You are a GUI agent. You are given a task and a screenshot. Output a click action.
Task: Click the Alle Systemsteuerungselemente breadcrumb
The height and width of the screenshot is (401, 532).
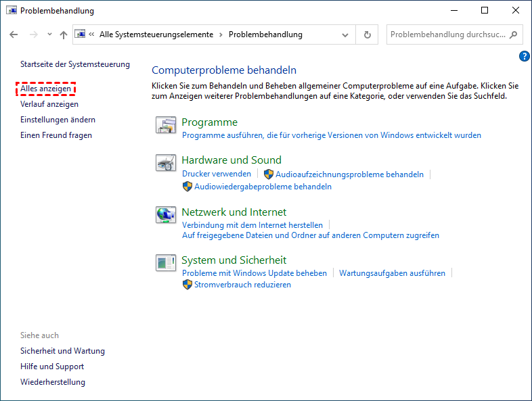click(156, 34)
